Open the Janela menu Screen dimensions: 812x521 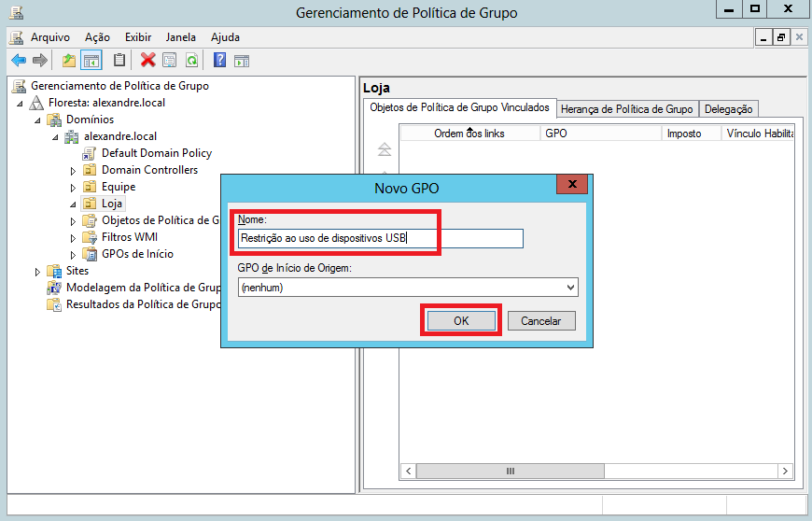click(181, 37)
